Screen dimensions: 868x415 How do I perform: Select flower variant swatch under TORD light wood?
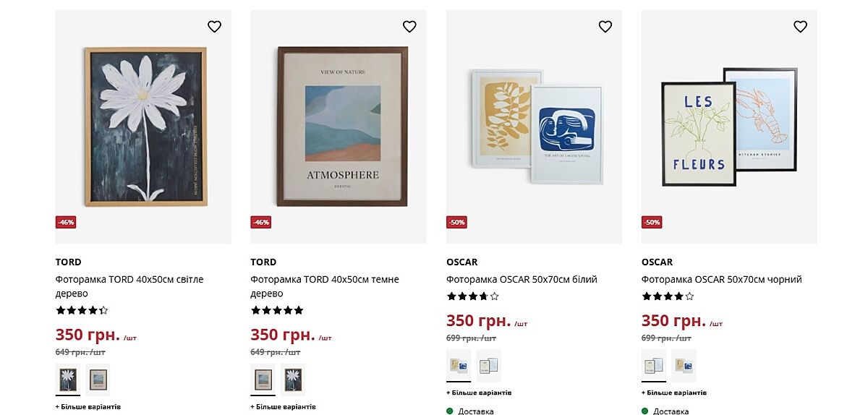coord(68,380)
